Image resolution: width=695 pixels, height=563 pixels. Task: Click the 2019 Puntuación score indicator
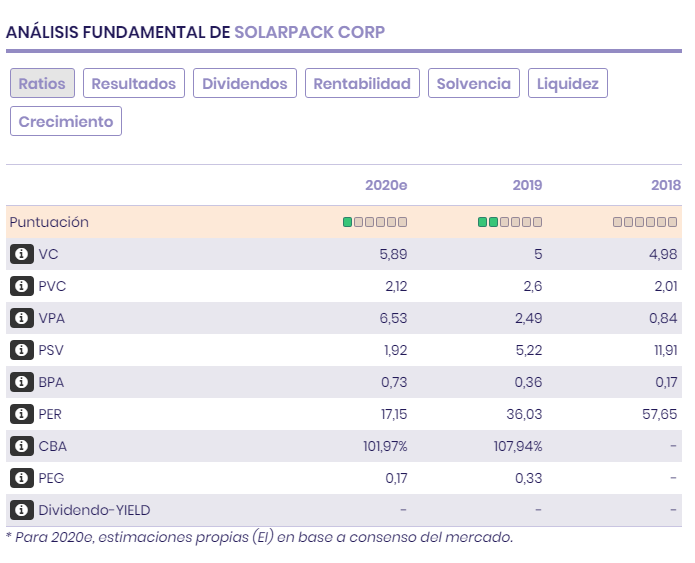[x=510, y=222]
